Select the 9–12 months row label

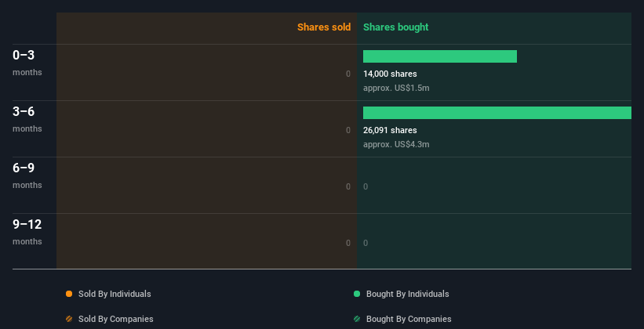[27, 232]
